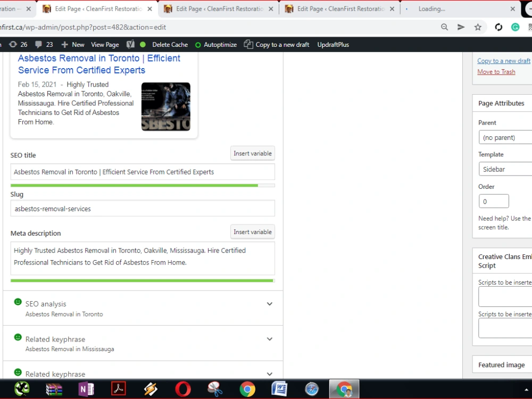The image size is (532, 399).
Task: Close the first Edit Page browser tab
Action: 149,9
